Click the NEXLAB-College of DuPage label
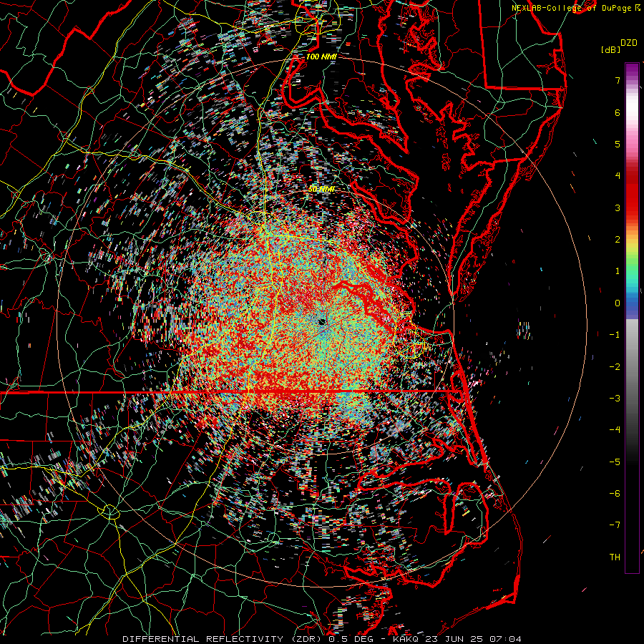 tap(575, 8)
